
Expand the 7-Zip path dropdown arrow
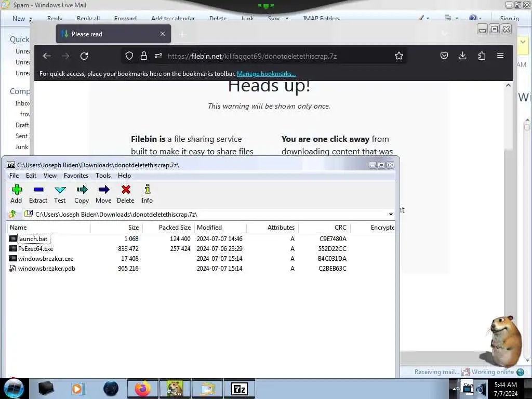[391, 215]
